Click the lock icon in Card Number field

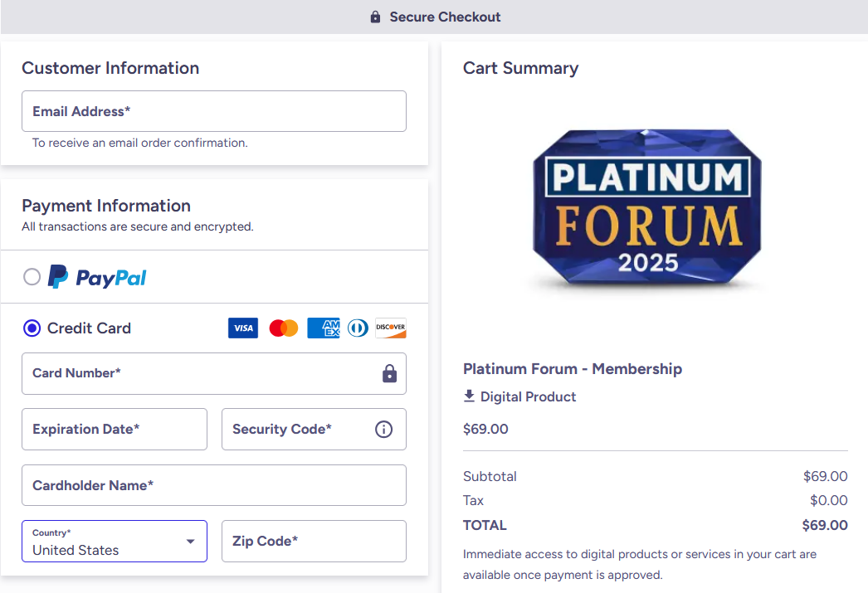click(389, 374)
